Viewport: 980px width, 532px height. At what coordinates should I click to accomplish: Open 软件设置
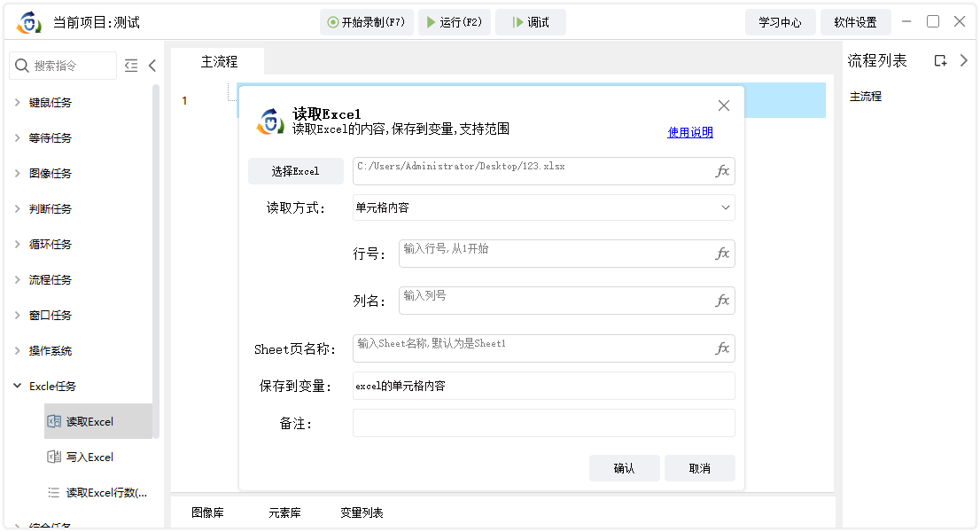(x=856, y=22)
